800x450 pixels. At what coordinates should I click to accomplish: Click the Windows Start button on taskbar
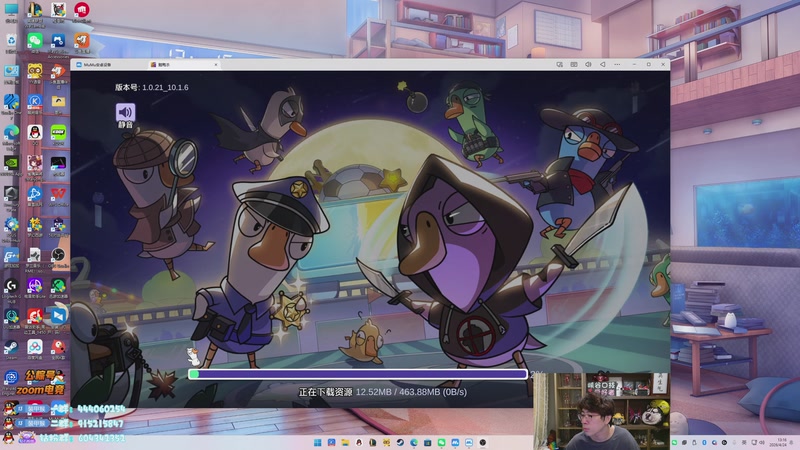pos(317,442)
